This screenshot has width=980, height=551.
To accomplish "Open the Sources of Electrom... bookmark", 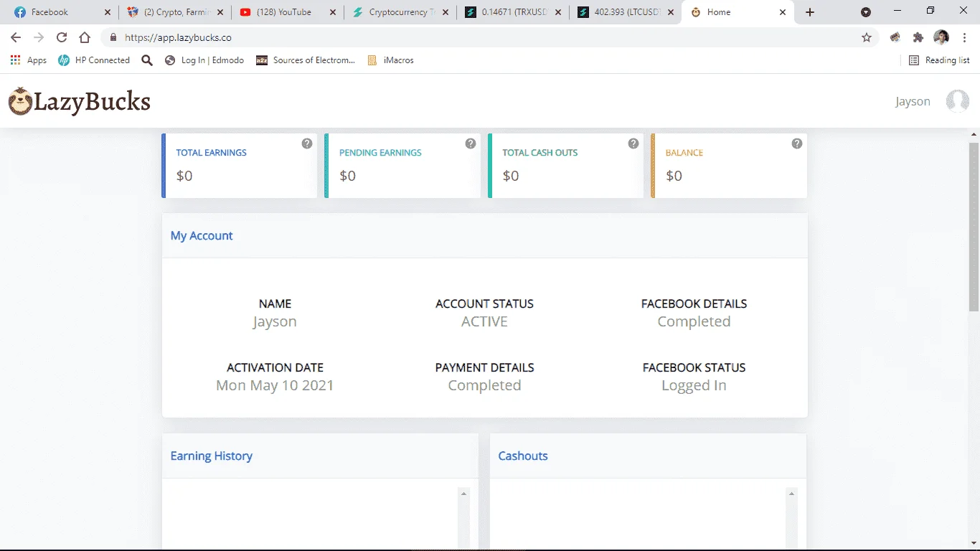I will [x=306, y=60].
